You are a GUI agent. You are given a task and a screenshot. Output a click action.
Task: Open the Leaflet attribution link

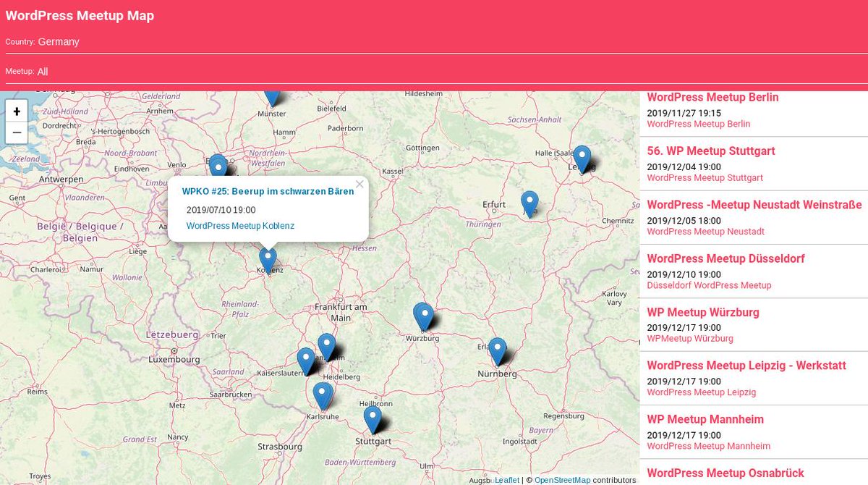507,480
